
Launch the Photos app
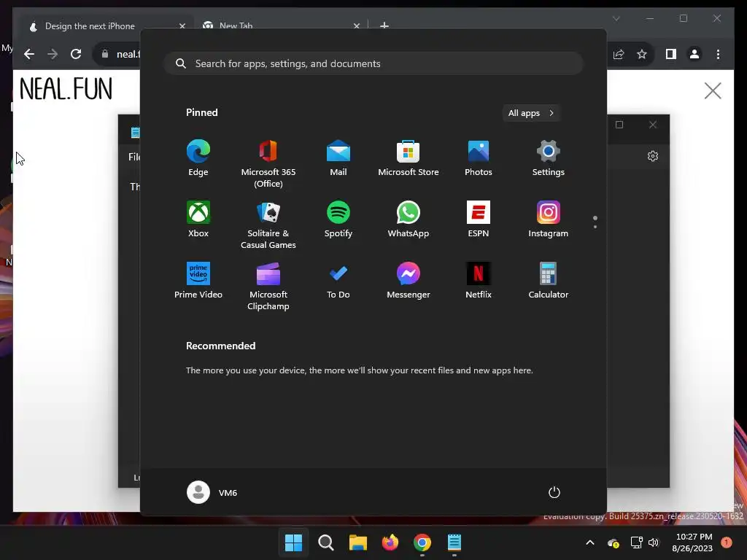479,158
